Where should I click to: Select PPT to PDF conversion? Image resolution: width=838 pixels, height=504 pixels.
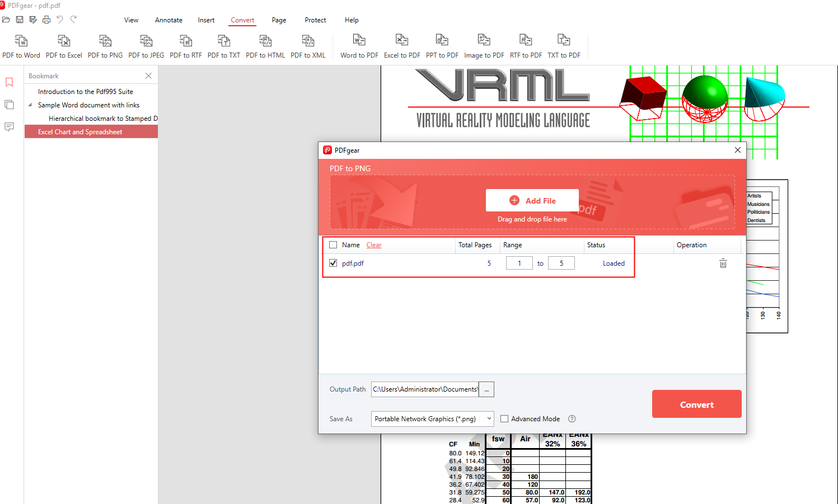pos(442,46)
